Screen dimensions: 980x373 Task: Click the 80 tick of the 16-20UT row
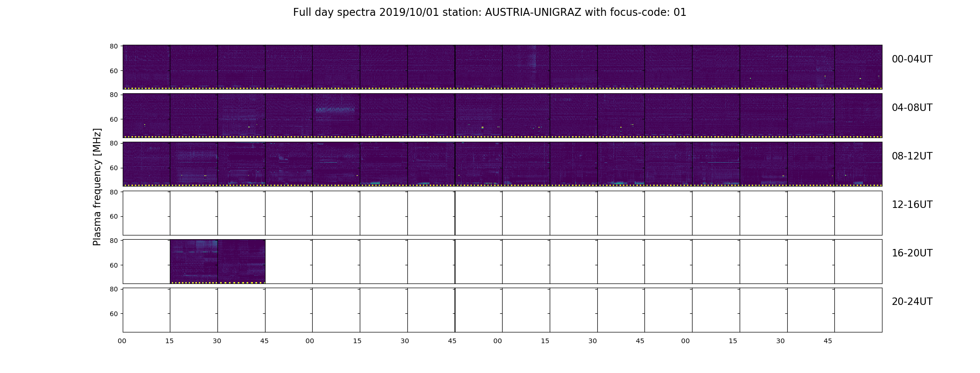(113, 241)
